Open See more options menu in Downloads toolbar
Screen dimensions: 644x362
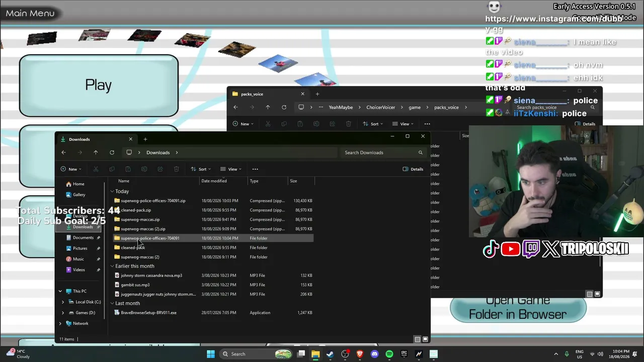click(x=255, y=169)
